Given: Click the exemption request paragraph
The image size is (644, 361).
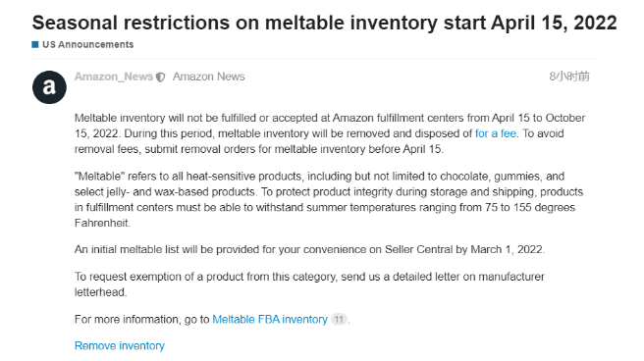Looking at the screenshot, I should [309, 284].
